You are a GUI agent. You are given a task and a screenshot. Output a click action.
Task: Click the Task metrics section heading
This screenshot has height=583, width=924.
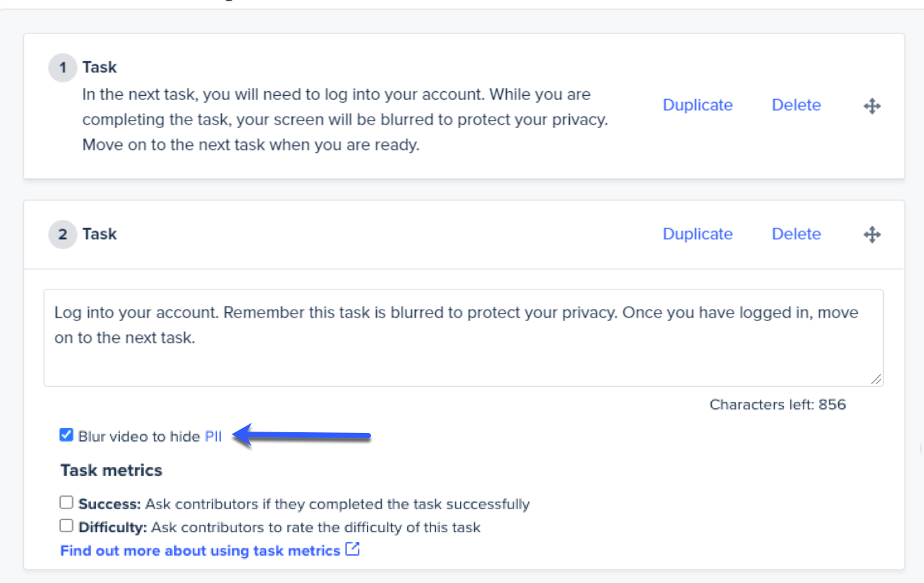coord(111,470)
